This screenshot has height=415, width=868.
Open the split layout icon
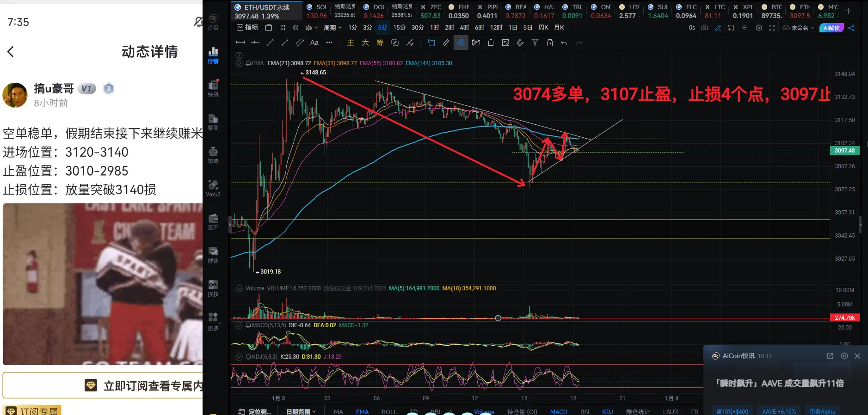tap(282, 28)
